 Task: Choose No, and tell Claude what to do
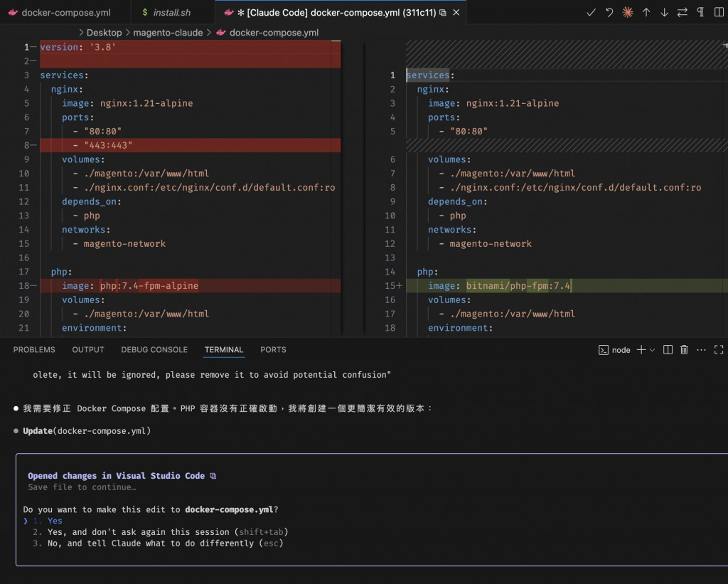point(158,543)
